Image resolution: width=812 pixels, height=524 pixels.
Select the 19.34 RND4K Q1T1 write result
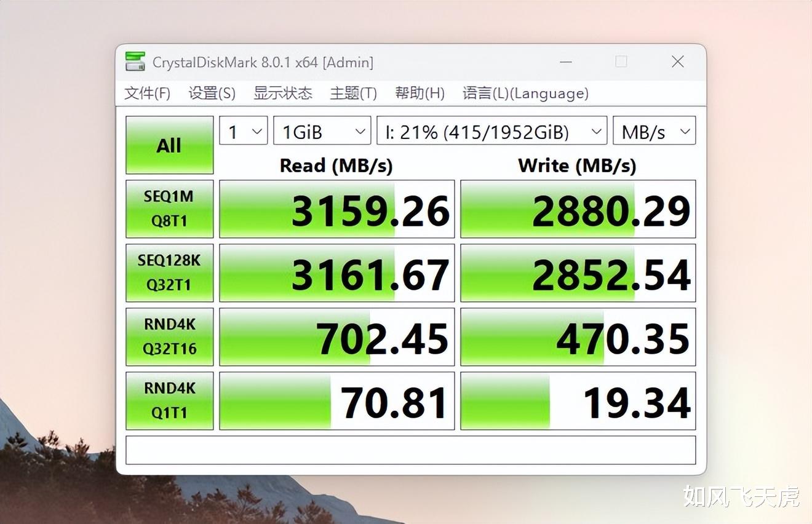(578, 401)
